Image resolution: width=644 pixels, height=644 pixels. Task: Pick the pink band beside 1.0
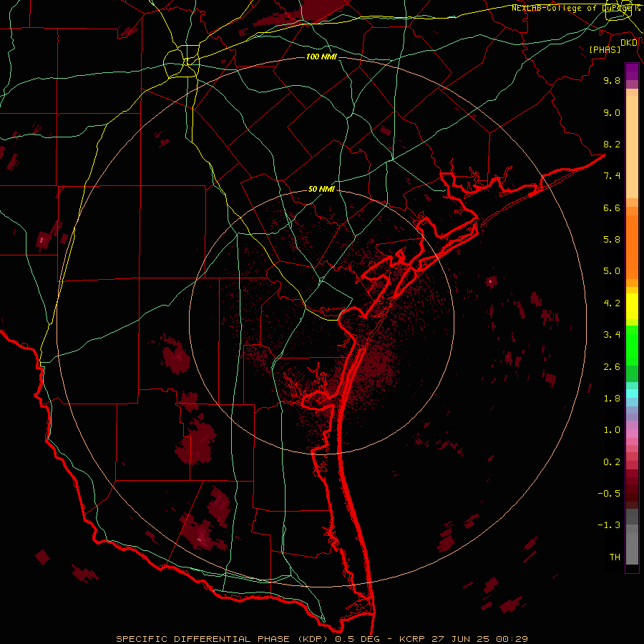pyautogui.click(x=632, y=434)
